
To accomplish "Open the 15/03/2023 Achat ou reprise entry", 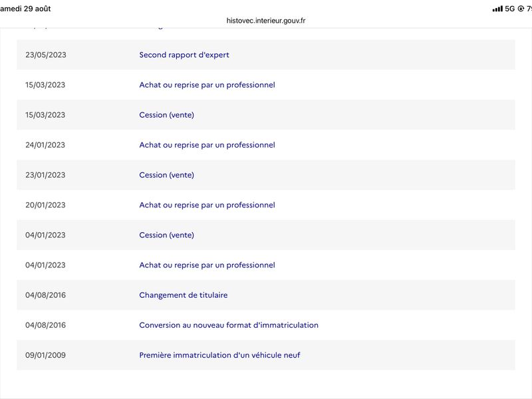I will click(x=207, y=85).
